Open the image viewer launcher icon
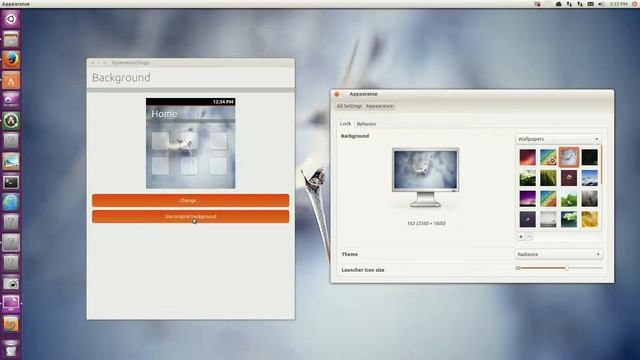 [x=11, y=162]
